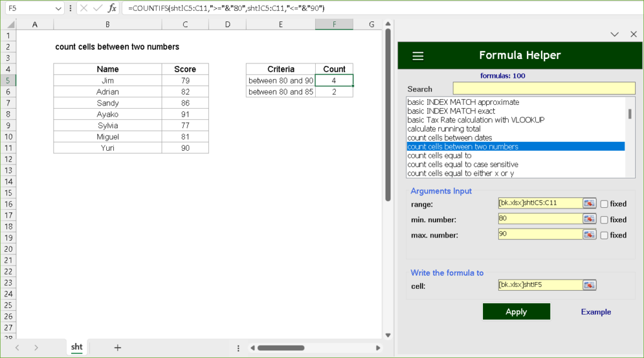The image size is (644, 358).
Task: Select cell 'between 80 and 85'
Action: click(281, 92)
